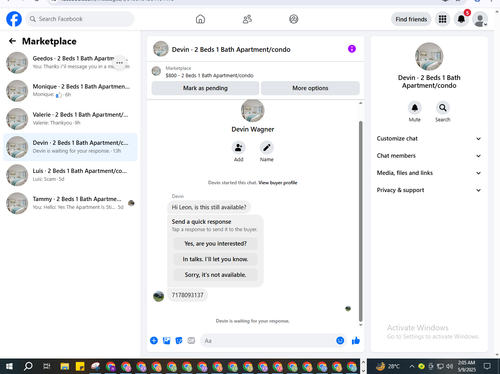Open Windows taskbar search
This screenshot has width=500, height=374.
[x=28, y=367]
